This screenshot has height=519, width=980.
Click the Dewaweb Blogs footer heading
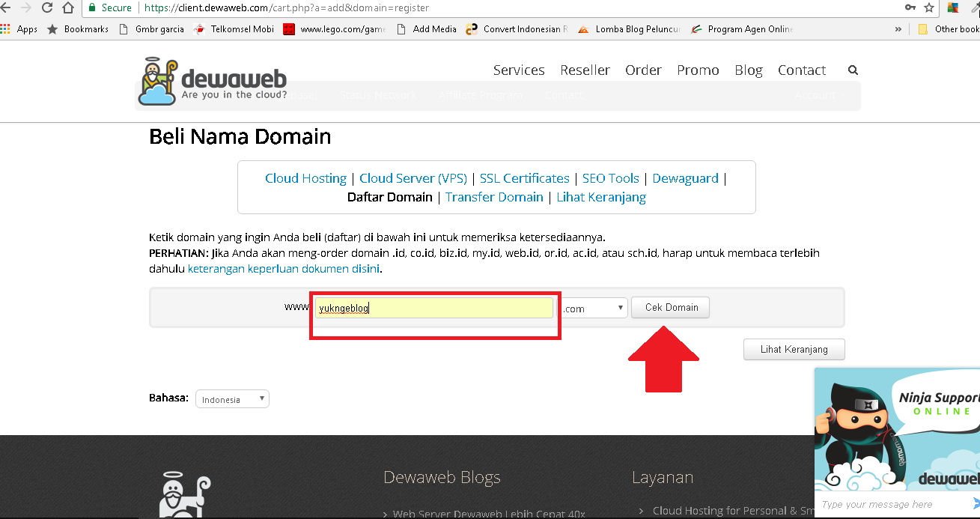tap(442, 477)
